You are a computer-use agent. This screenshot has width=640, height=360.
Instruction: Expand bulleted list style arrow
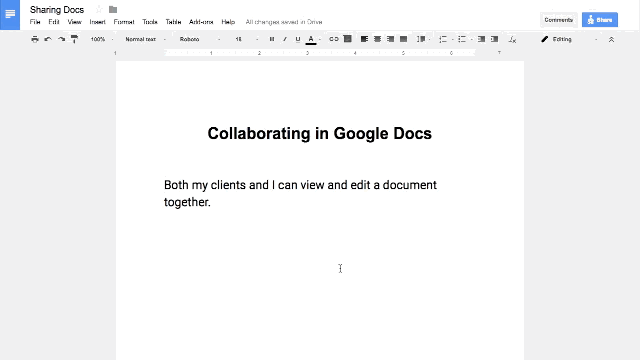click(x=472, y=40)
